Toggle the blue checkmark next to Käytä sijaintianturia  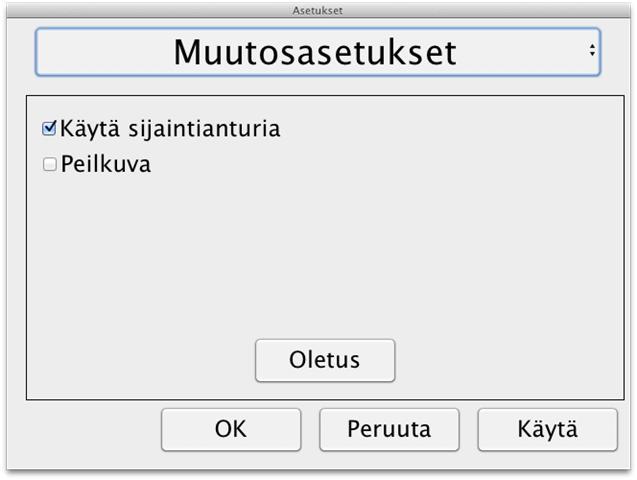pos(49,128)
